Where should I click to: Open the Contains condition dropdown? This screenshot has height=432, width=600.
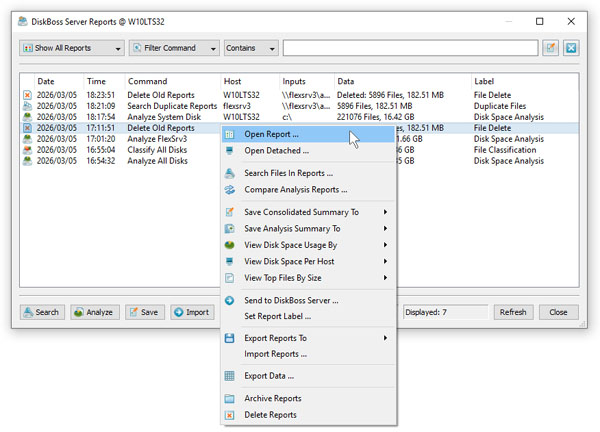coord(251,48)
